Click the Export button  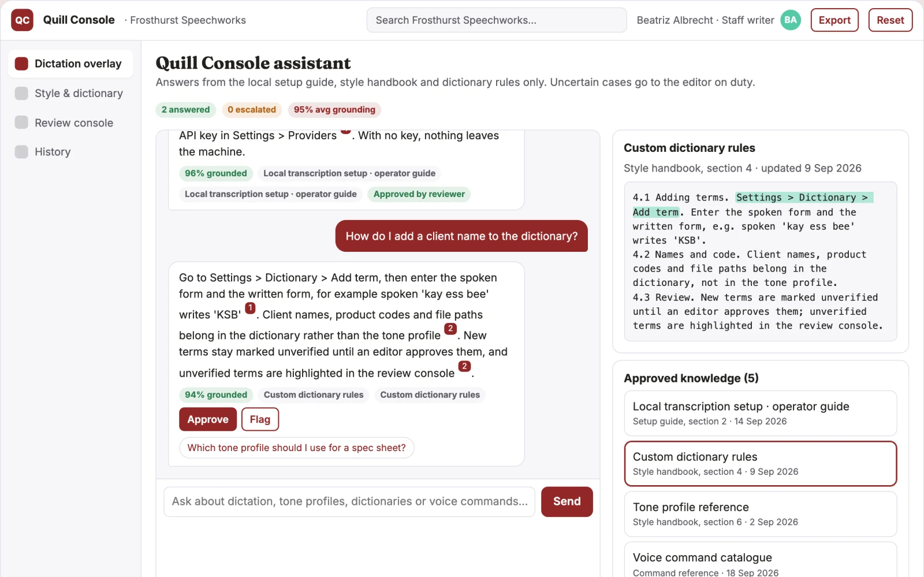(834, 20)
